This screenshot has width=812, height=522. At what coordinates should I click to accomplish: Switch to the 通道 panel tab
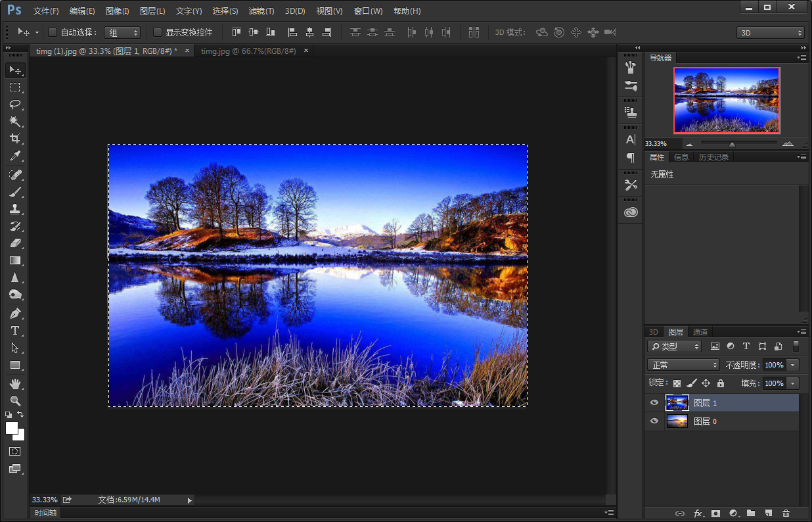700,332
